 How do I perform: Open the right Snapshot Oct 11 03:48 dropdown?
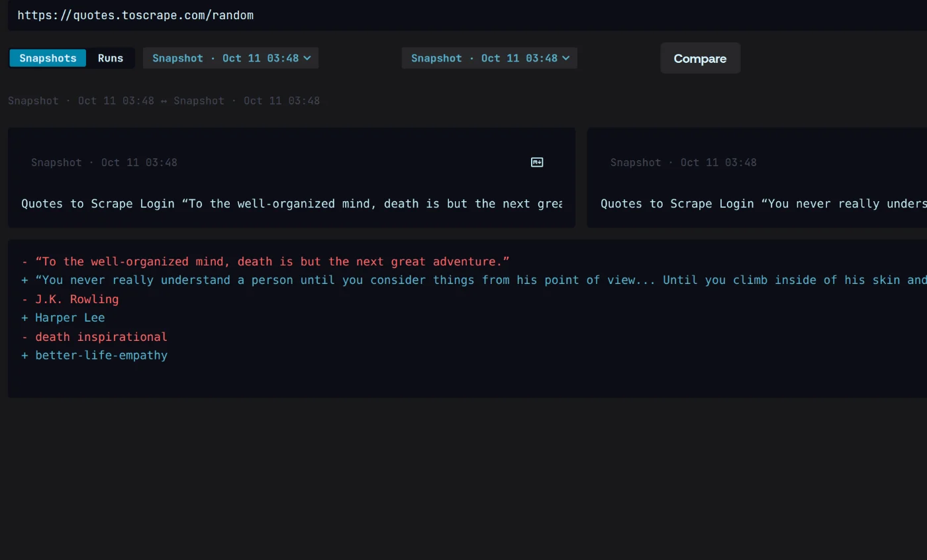click(x=489, y=58)
